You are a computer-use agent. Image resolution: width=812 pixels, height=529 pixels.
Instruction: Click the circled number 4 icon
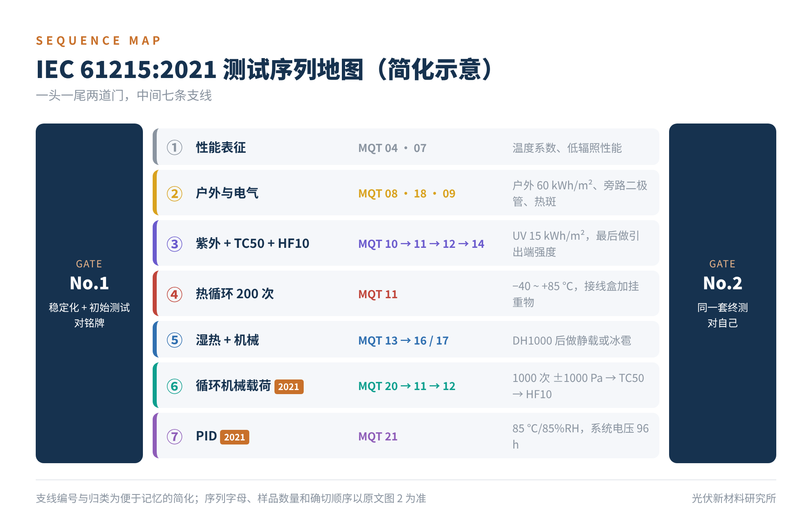(175, 294)
